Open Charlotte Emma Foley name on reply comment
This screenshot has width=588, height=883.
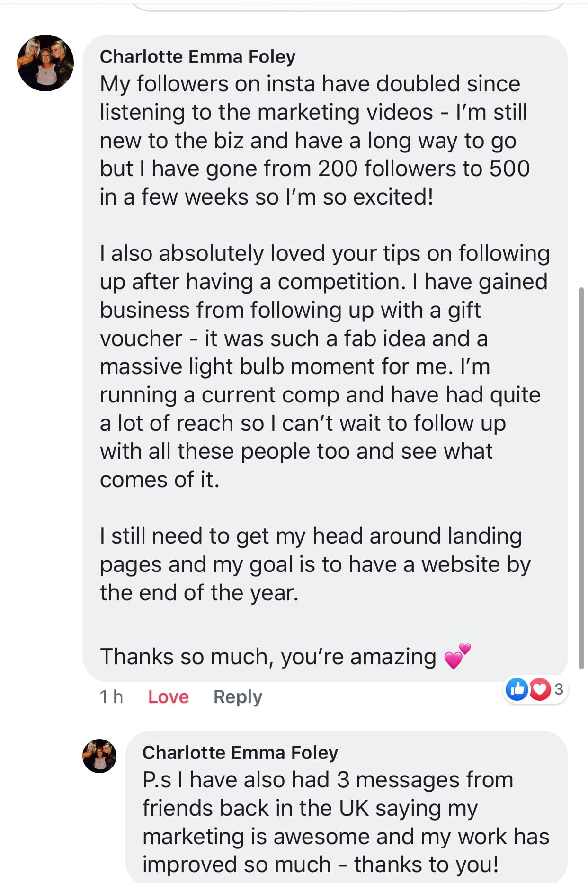[240, 753]
